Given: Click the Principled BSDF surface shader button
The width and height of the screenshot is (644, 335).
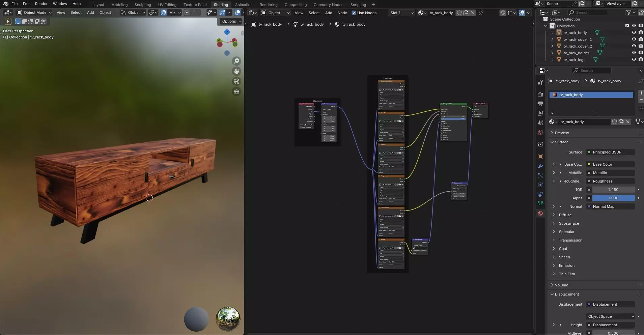Looking at the screenshot, I should [610, 152].
